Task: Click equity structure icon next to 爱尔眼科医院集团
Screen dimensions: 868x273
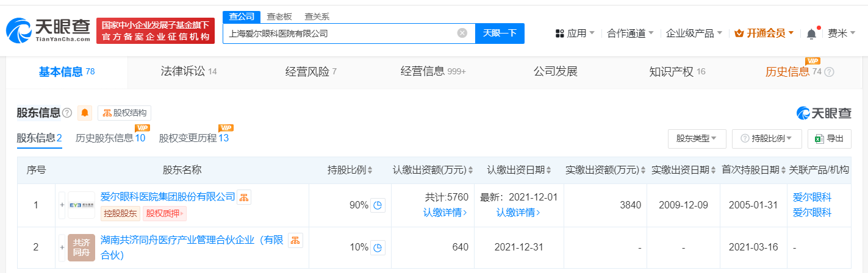Action: point(244,197)
